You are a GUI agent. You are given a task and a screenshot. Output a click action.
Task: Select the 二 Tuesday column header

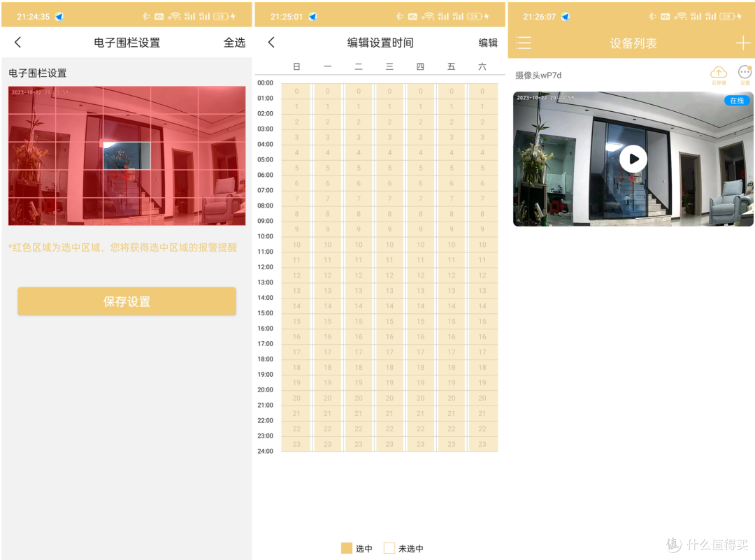point(358,66)
